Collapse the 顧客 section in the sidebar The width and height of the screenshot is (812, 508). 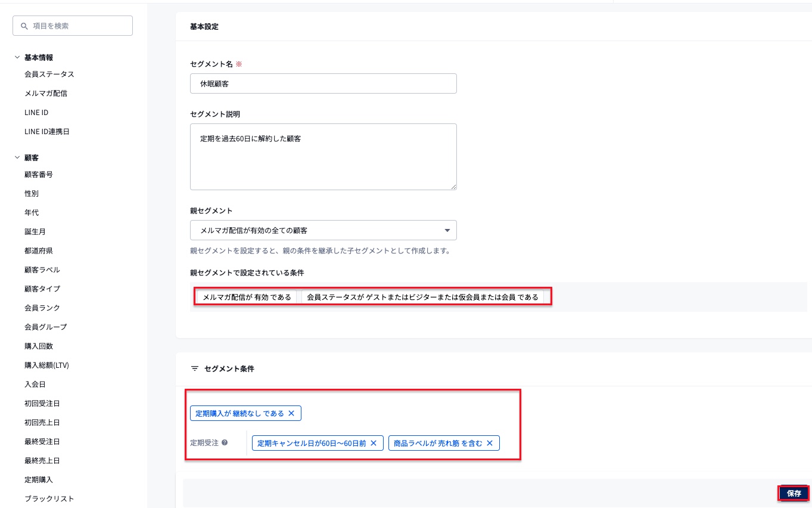(x=17, y=157)
